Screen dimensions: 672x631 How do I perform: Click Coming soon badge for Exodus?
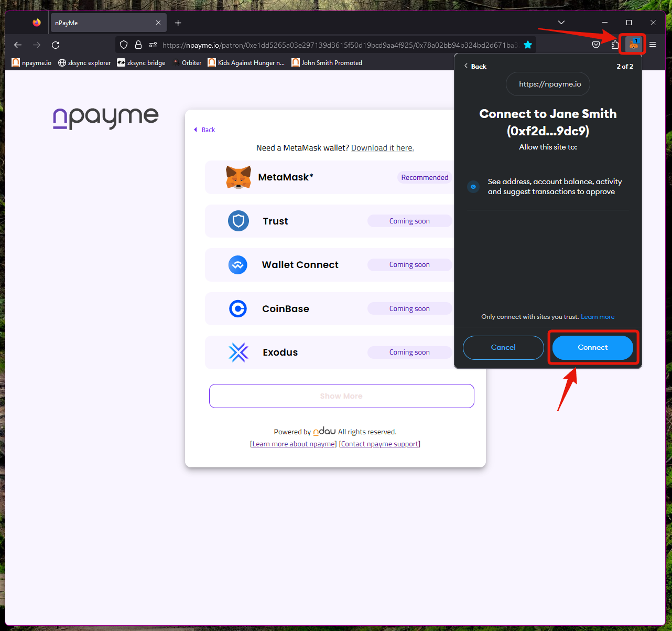[x=409, y=352]
